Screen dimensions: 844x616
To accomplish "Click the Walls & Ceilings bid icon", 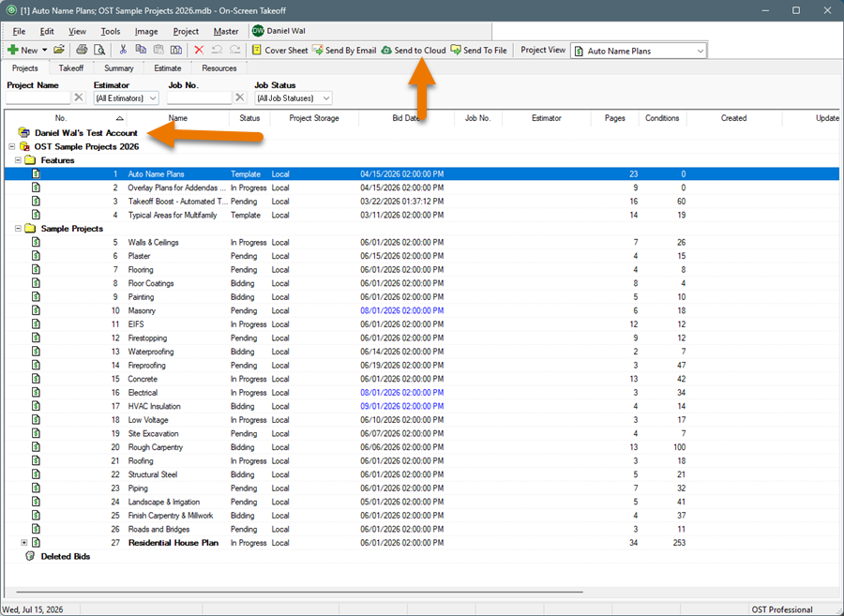I will pos(36,242).
